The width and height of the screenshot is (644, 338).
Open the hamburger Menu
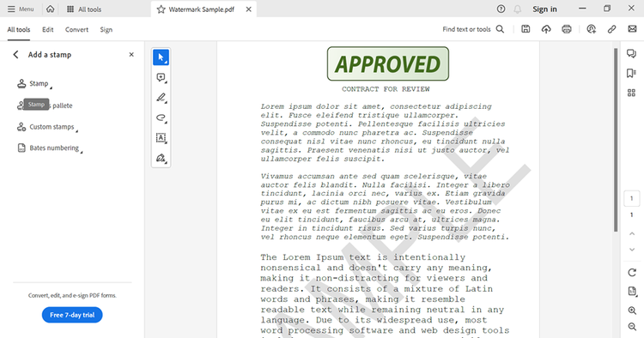21,9
